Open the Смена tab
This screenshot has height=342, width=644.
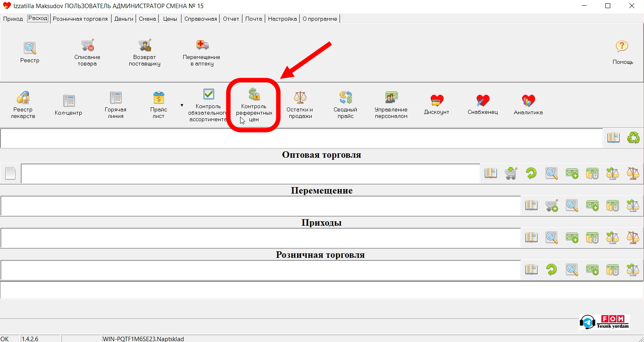tap(147, 19)
